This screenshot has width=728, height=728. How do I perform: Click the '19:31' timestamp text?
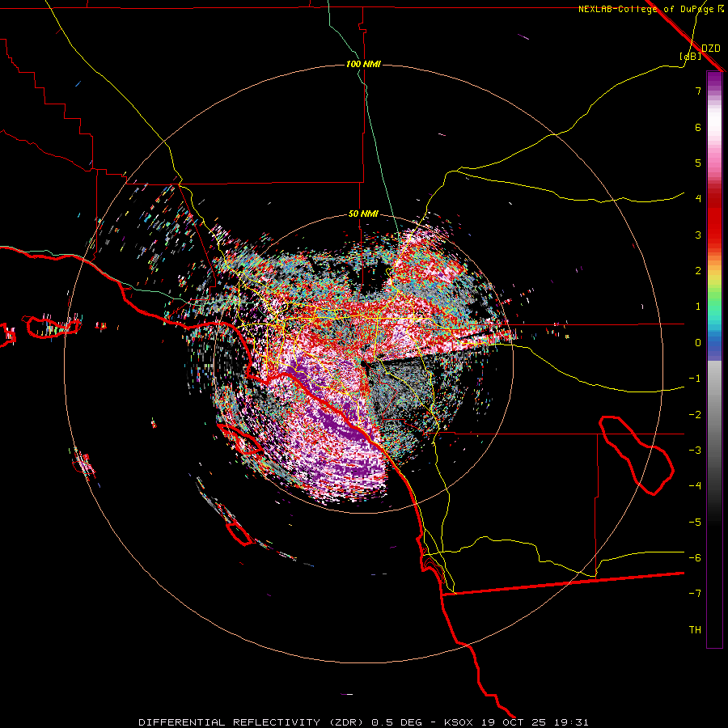(x=573, y=722)
